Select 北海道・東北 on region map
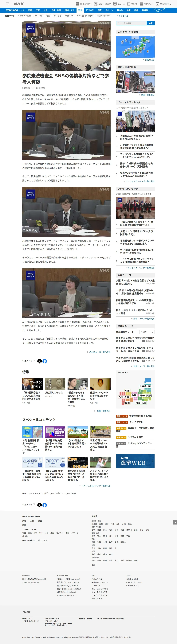The height and width of the screenshot is (644, 177). coord(146,387)
